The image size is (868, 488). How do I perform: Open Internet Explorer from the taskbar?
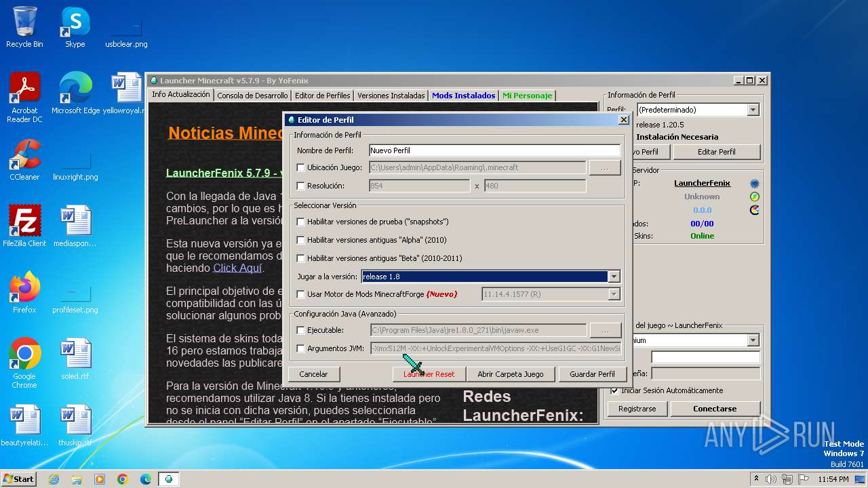[x=54, y=479]
